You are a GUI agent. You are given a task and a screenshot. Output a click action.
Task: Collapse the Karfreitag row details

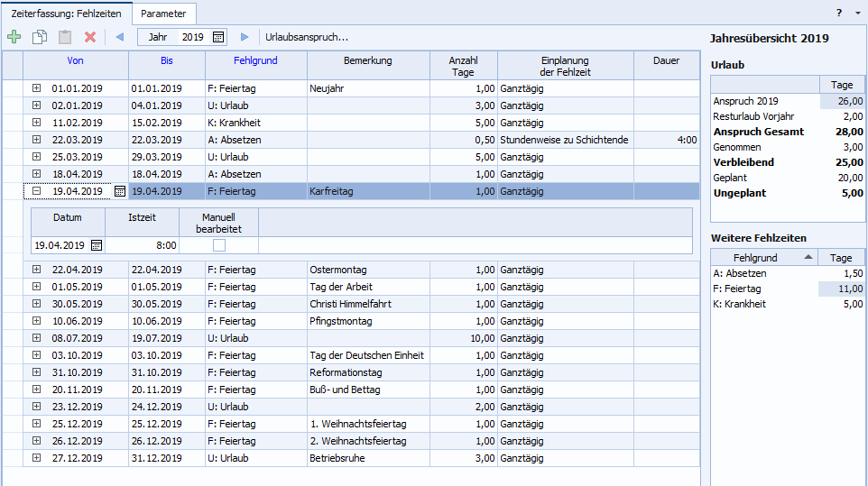pyautogui.click(x=37, y=191)
